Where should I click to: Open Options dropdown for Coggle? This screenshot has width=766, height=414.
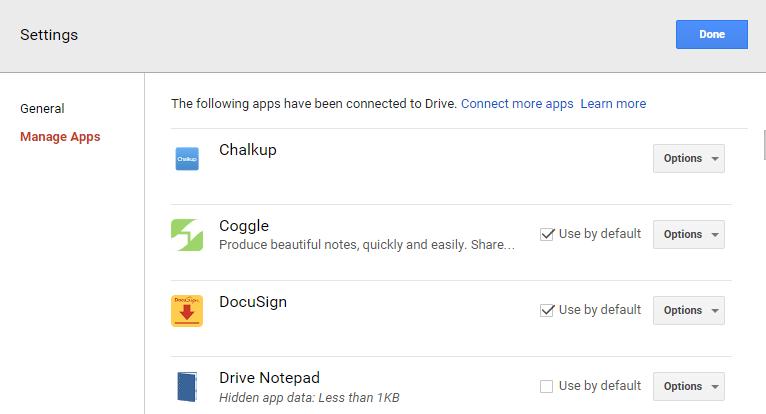[x=689, y=234]
